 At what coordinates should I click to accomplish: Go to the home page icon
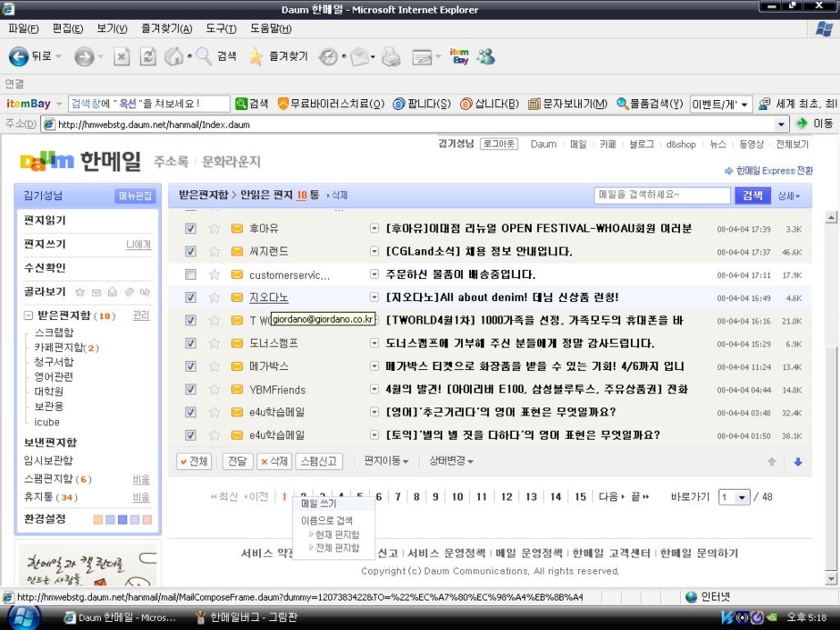coord(173,56)
